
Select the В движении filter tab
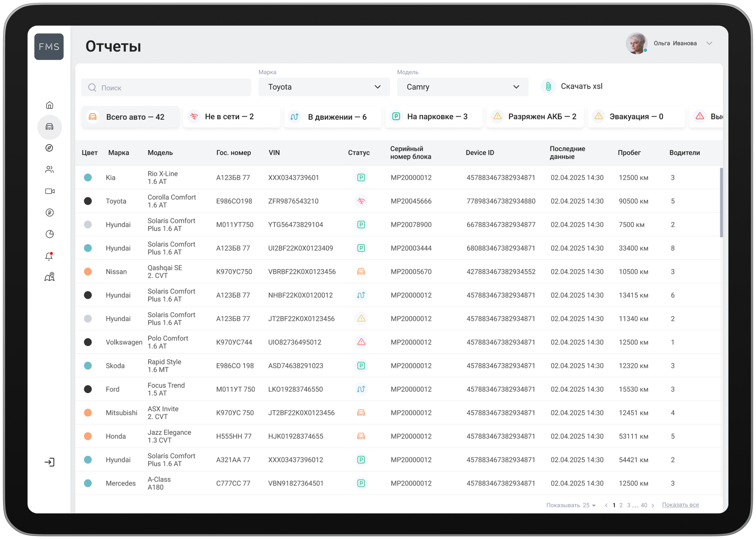tap(333, 117)
